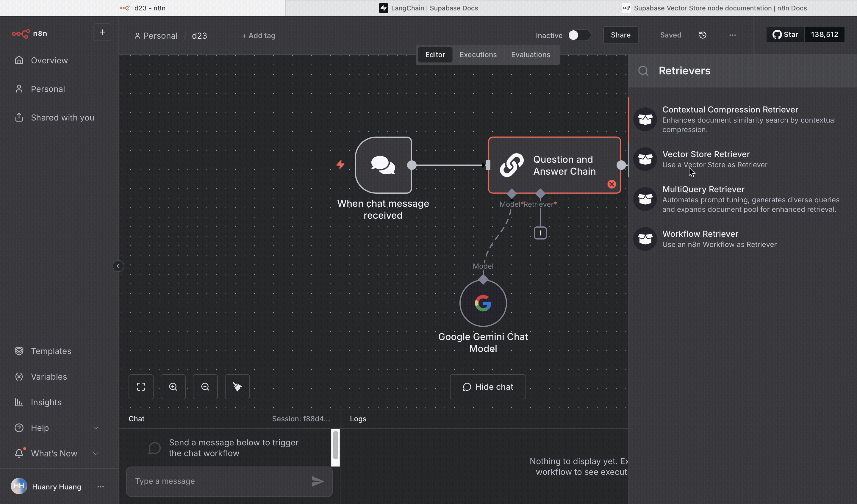Click the Hide chat button

point(488,387)
